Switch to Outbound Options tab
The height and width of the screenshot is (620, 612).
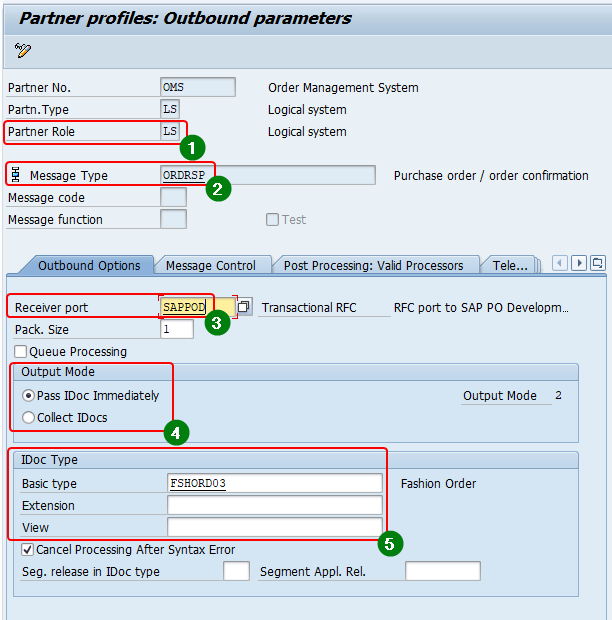click(89, 265)
